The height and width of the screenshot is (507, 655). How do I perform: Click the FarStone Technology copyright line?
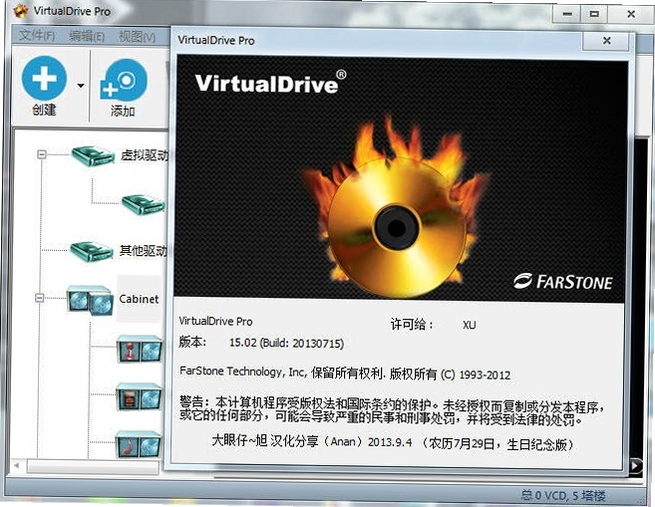(x=345, y=373)
